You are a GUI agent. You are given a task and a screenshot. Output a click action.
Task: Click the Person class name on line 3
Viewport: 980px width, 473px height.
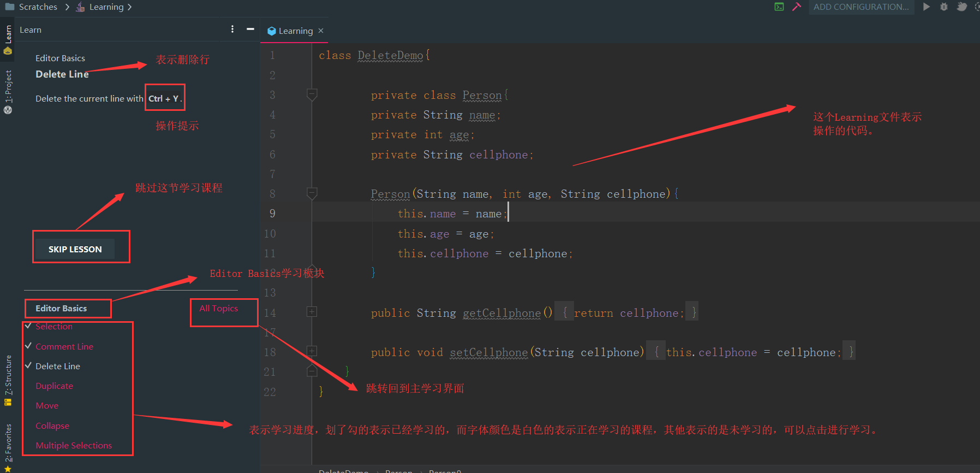[482, 95]
